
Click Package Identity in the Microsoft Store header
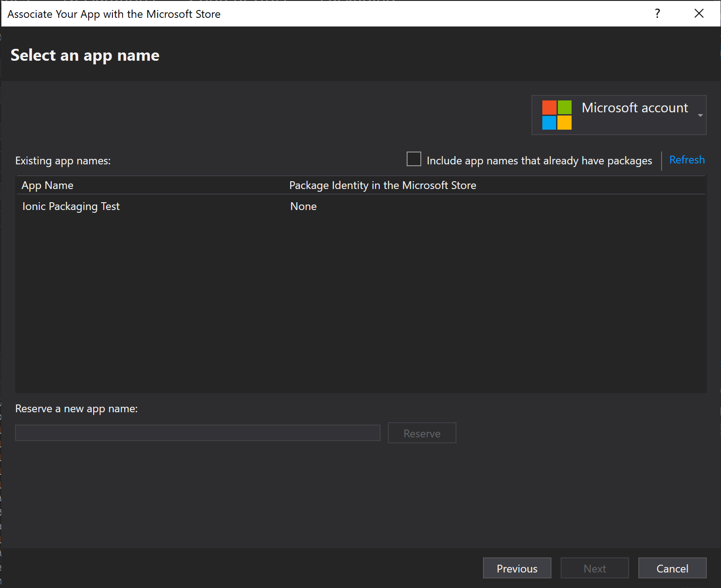click(382, 185)
